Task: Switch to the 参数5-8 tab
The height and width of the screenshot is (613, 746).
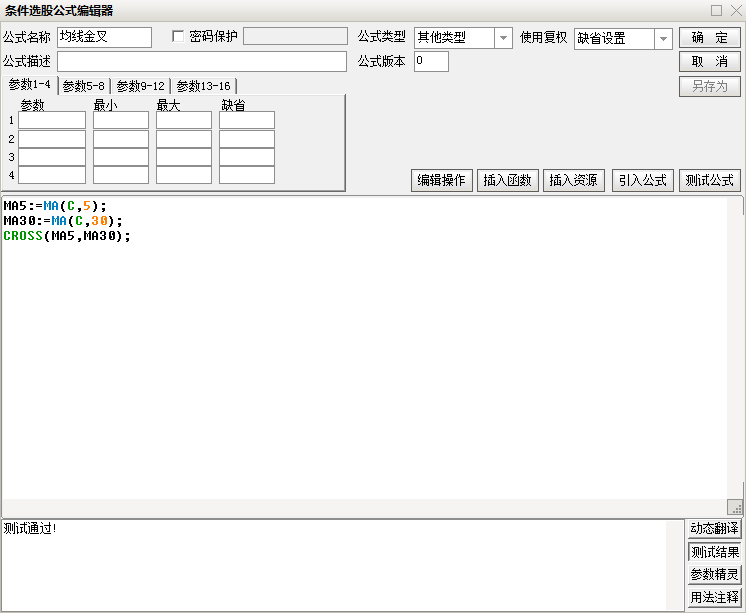Action: tap(83, 86)
